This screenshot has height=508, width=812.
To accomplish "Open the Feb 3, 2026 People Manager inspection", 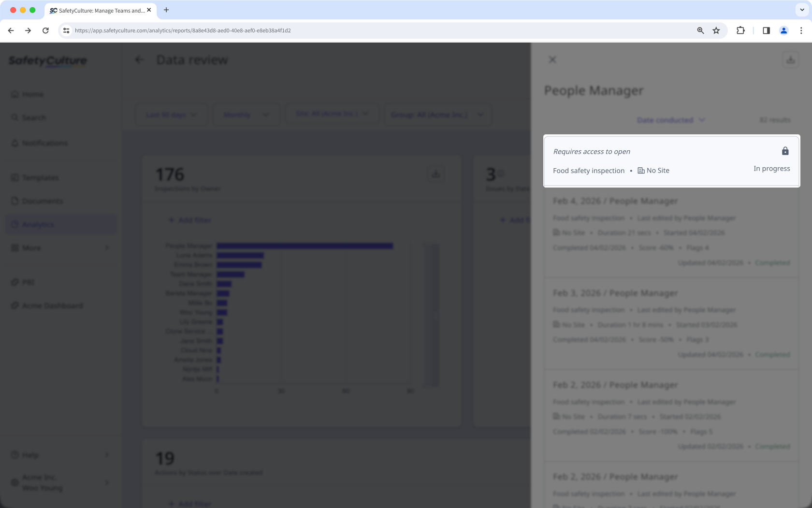I will click(671, 323).
